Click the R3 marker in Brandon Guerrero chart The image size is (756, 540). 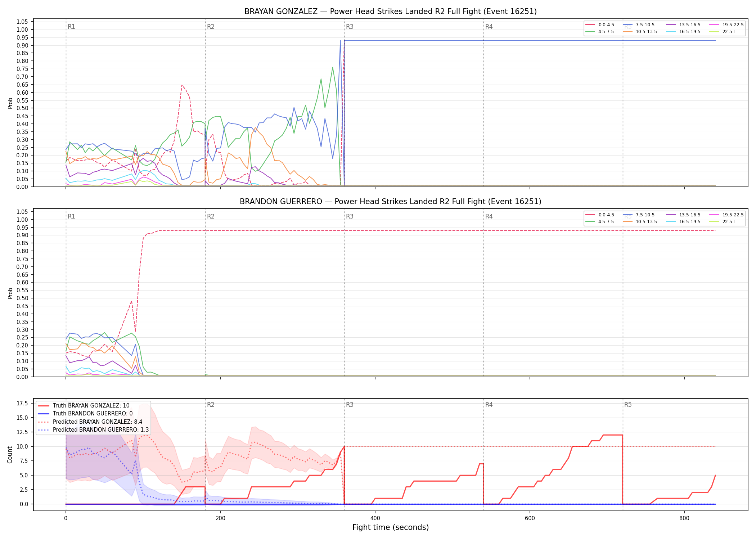click(x=350, y=216)
